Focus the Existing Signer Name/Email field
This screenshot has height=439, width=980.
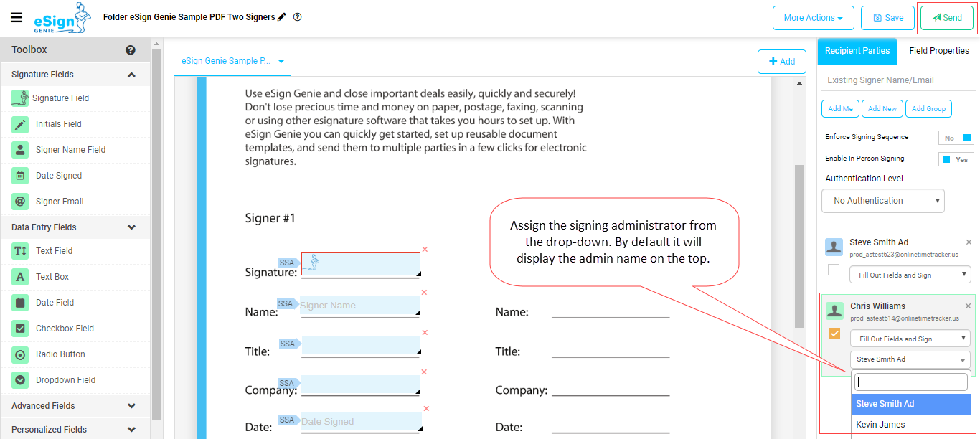[x=897, y=80]
